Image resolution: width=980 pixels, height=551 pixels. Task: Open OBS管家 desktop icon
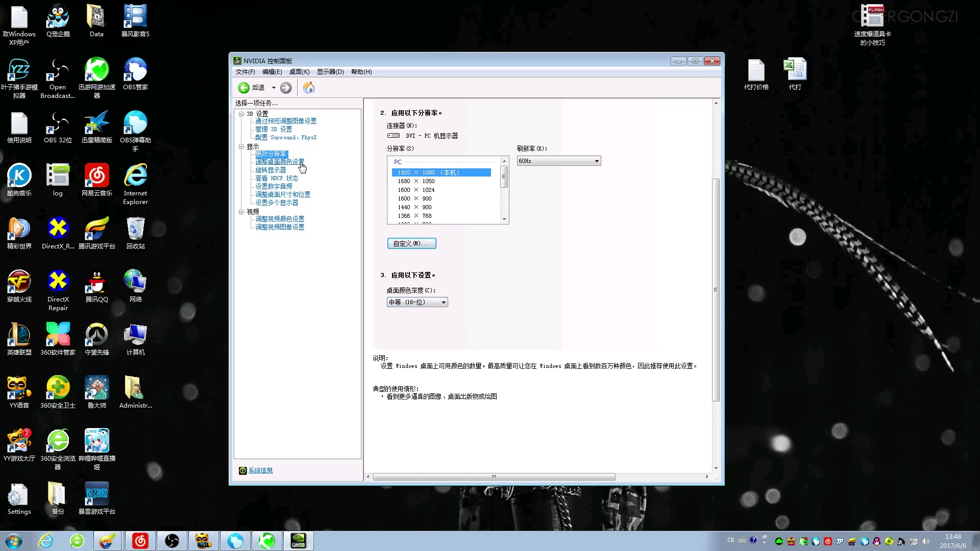(136, 74)
